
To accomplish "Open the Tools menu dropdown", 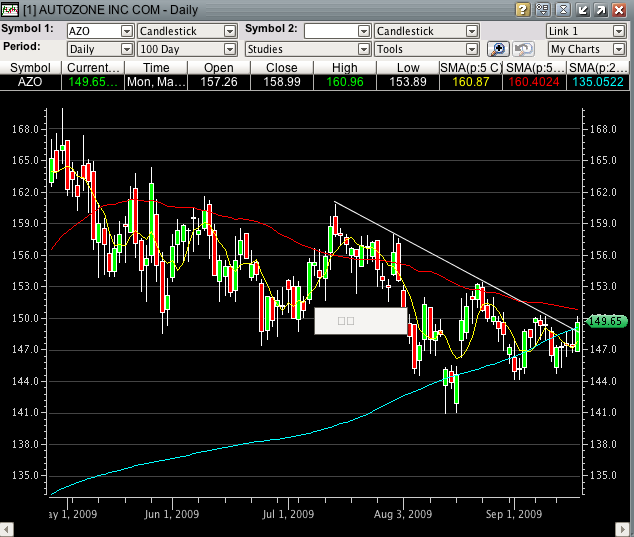I will point(471,49).
